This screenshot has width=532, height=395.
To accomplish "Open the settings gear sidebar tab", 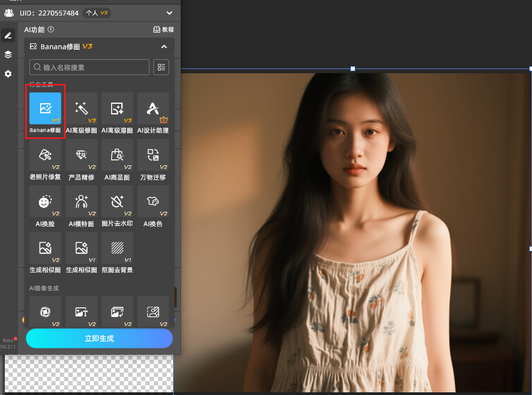I will pyautogui.click(x=8, y=74).
